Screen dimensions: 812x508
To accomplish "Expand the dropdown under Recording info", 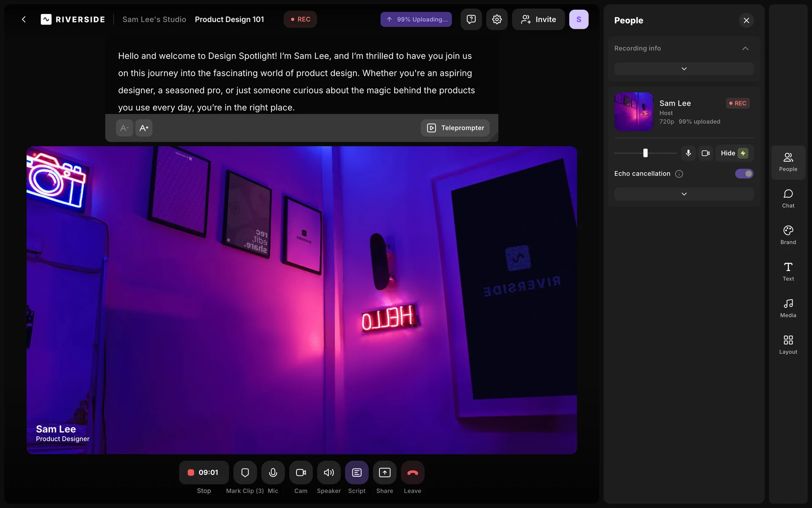I will [x=683, y=69].
